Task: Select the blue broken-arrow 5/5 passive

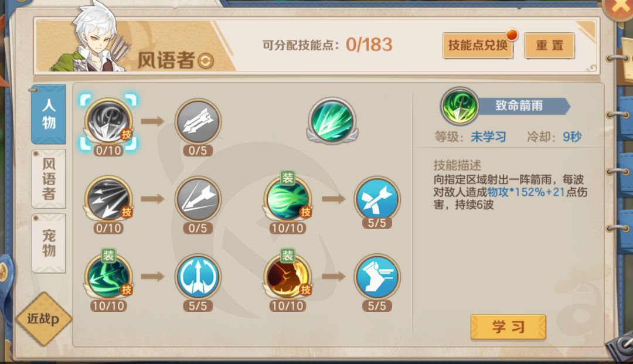Action: 377,199
